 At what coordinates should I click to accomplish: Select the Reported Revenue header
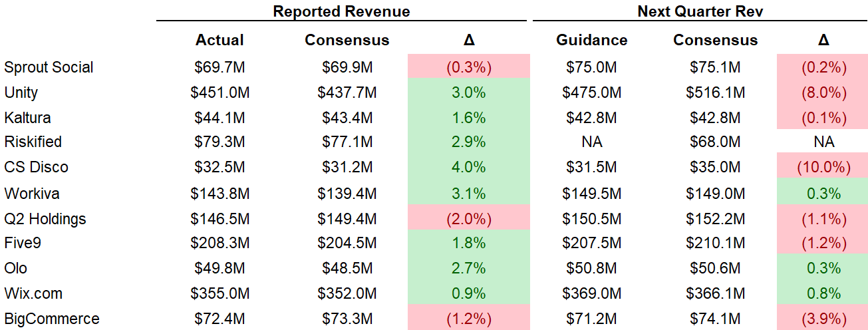point(342,11)
